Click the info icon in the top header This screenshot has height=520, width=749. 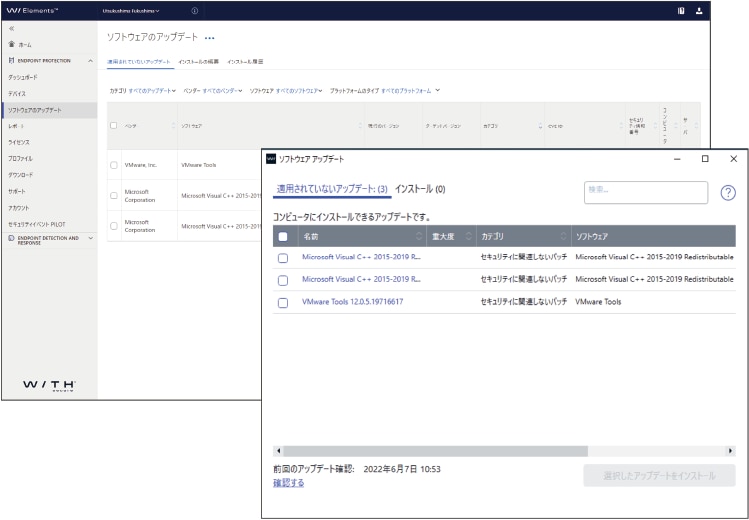[x=194, y=10]
